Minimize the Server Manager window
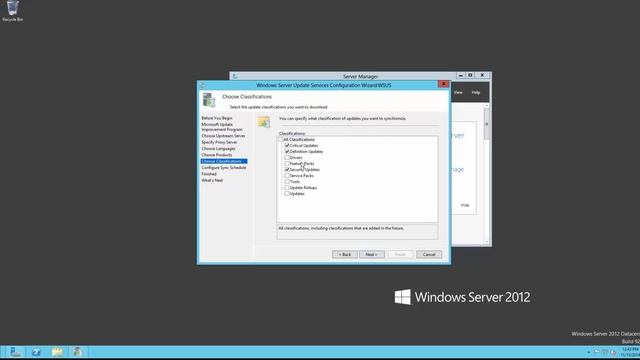The height and width of the screenshot is (360, 640). [460, 76]
